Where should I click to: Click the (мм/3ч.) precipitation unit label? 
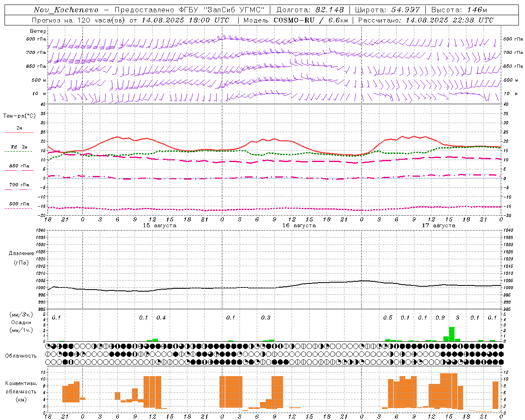tap(21, 315)
